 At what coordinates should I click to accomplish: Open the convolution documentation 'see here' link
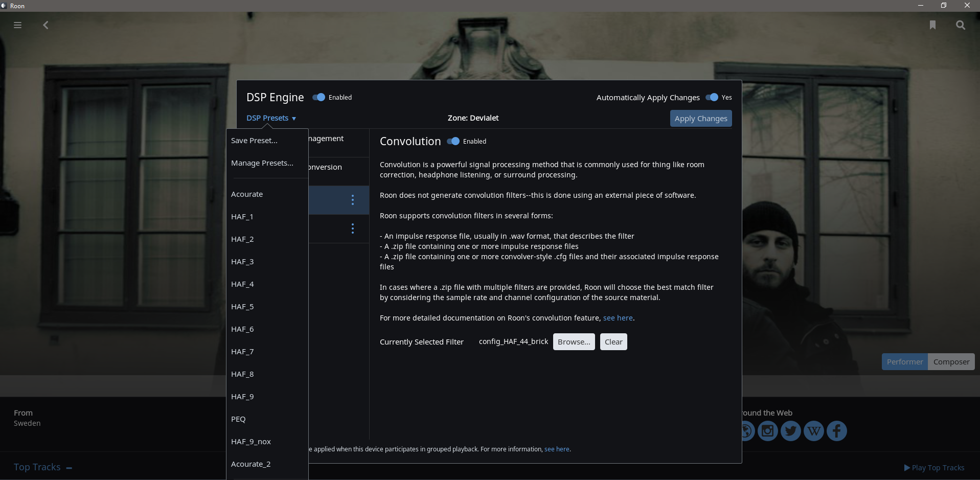(x=618, y=318)
